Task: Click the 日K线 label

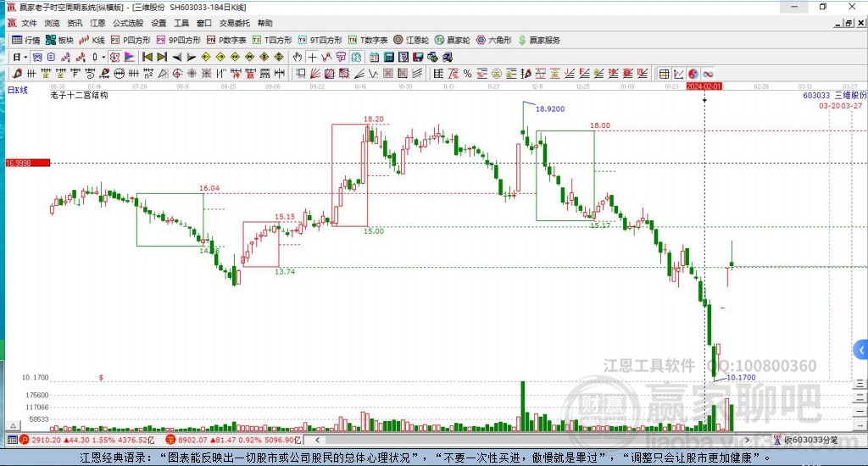Action: [17, 90]
